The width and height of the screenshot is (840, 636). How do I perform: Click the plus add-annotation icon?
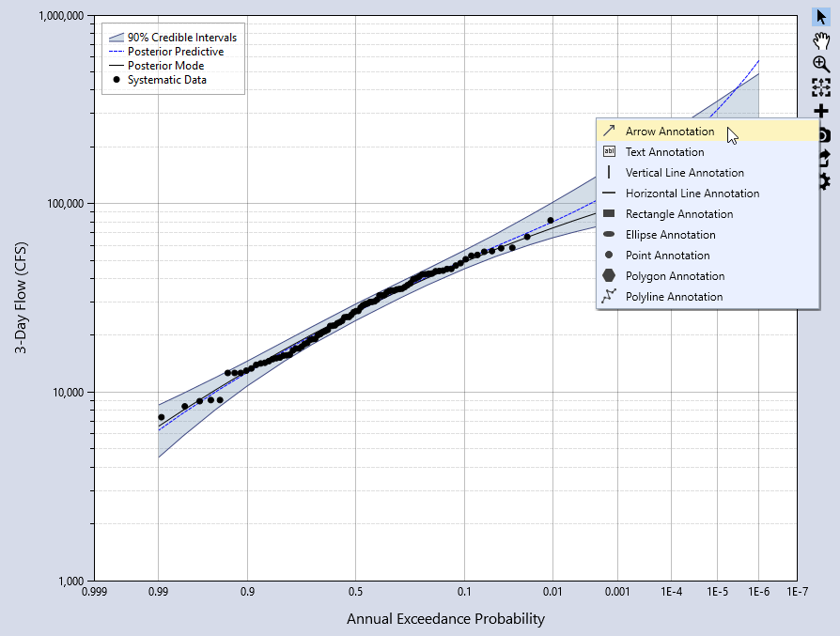click(821, 111)
